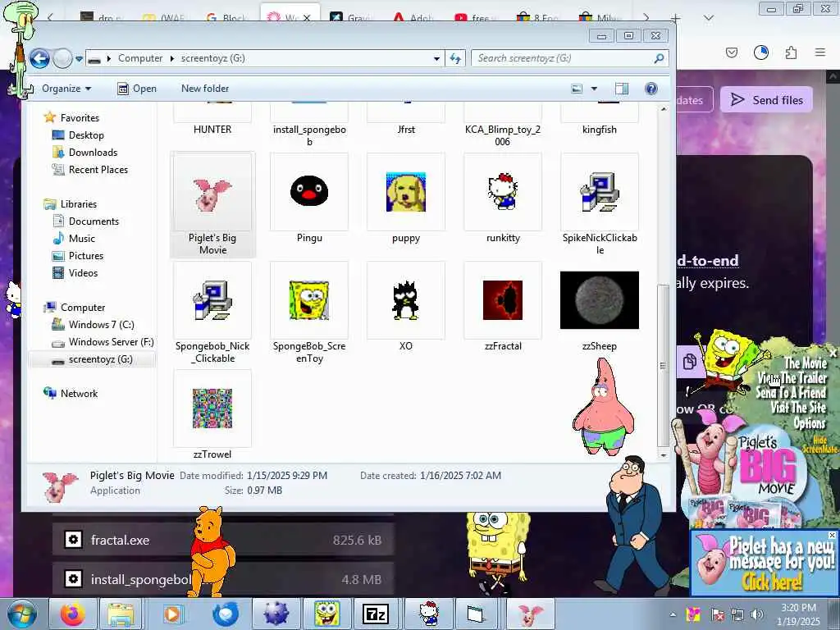The width and height of the screenshot is (840, 630).
Task: Click the file list scroll-down arrow
Action: [664, 455]
